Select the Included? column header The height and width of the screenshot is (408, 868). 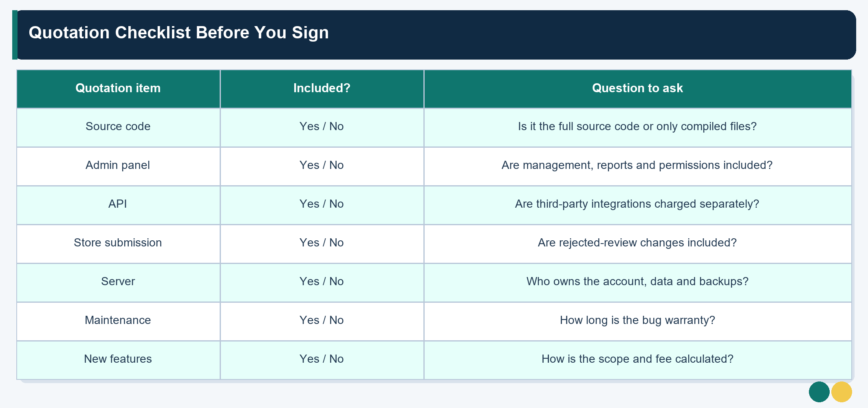pos(322,89)
